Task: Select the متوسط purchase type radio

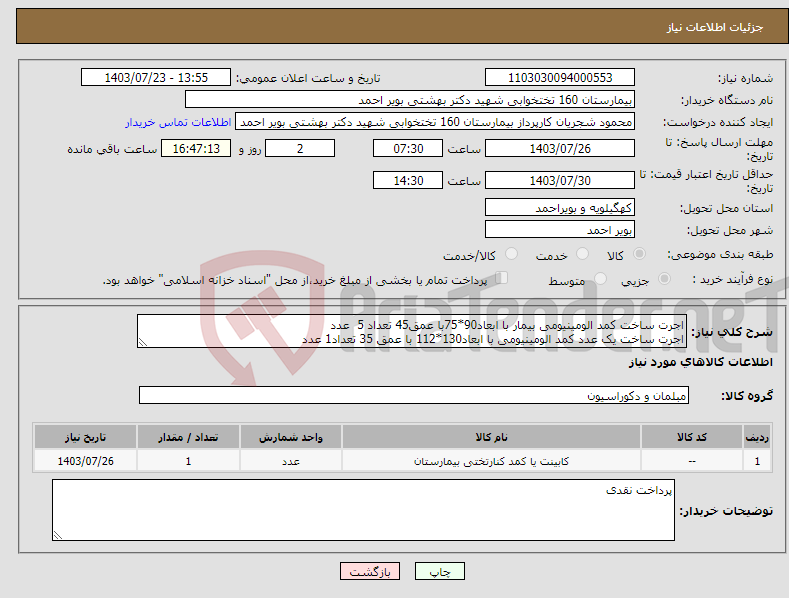Action: coord(600,278)
